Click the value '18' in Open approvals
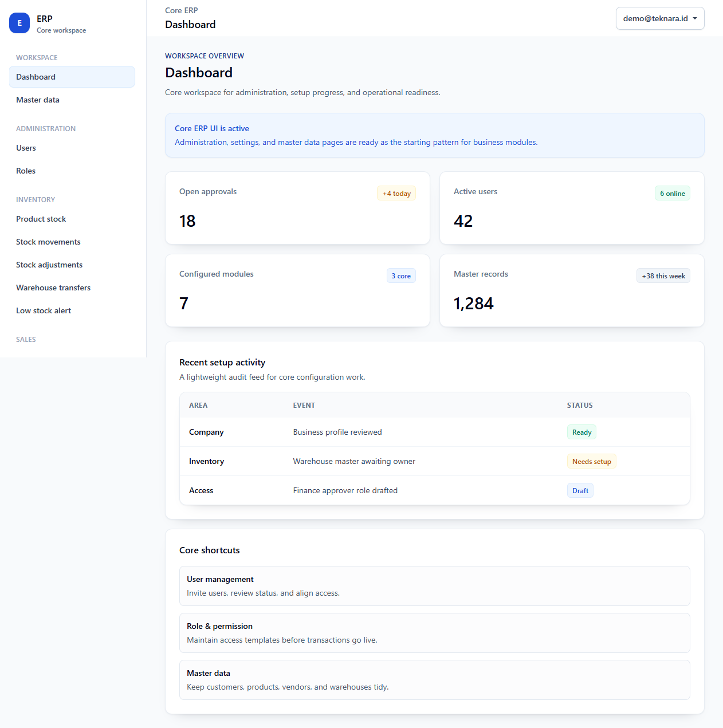Screen dimensions: 723x728 [187, 221]
